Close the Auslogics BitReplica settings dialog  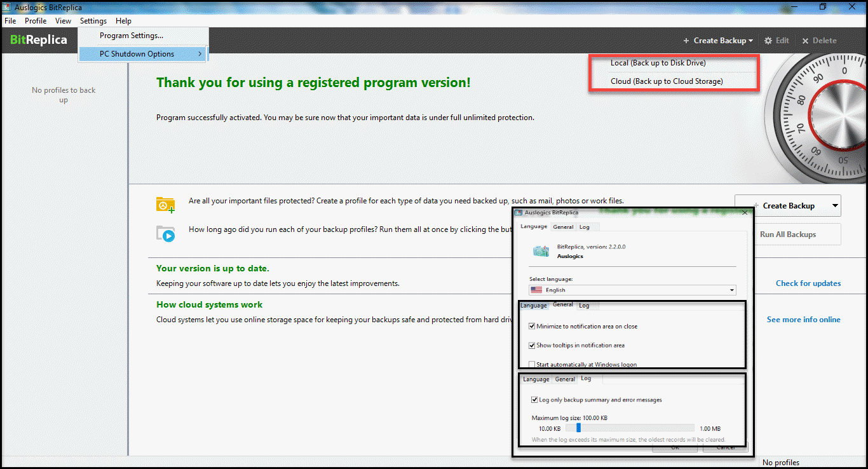[745, 212]
